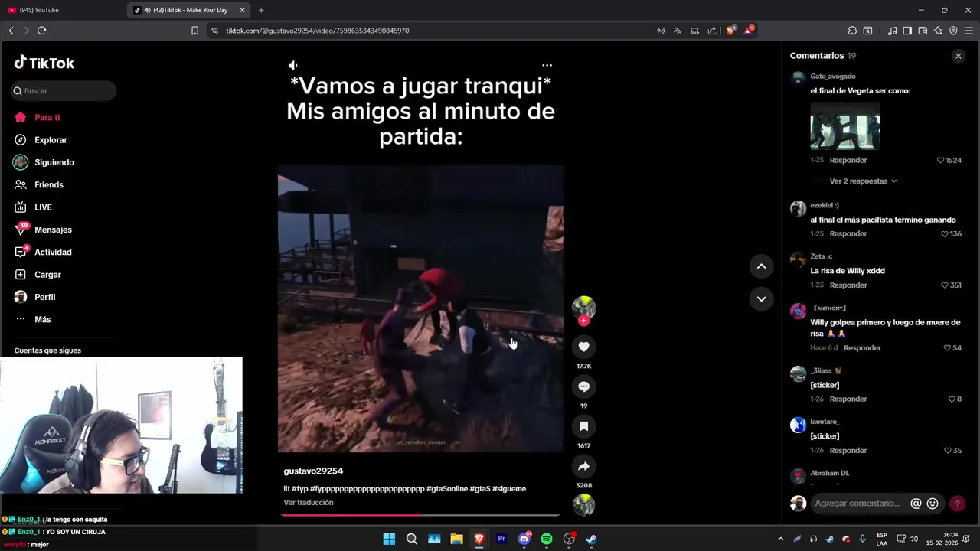Image resolution: width=980 pixels, height=551 pixels.
Task: Open Brave Shields lion icon
Action: pyautogui.click(x=731, y=31)
